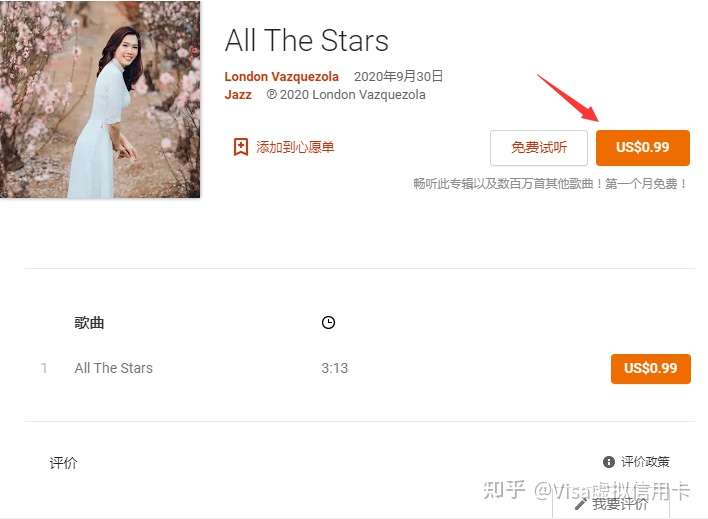The height and width of the screenshot is (519, 708).
Task: Click the info icon beside 评价政策
Action: tap(609, 462)
